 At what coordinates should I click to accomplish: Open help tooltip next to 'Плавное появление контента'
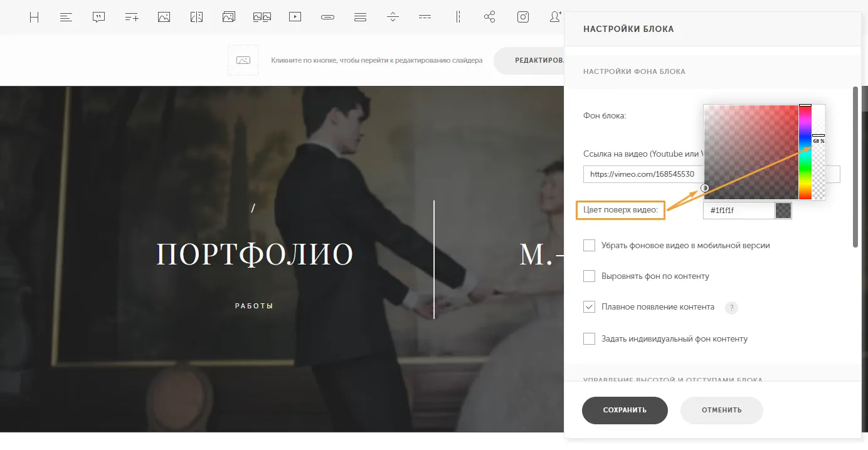tap(731, 308)
